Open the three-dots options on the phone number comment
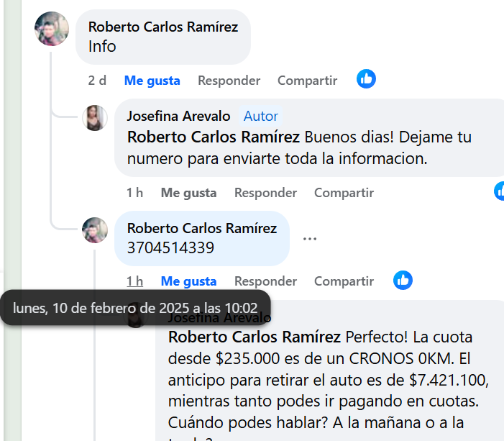The width and height of the screenshot is (504, 441). [x=310, y=239]
